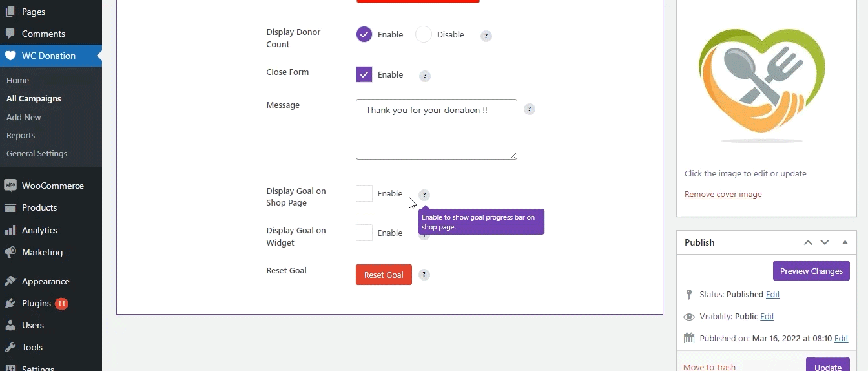
Task: Open All Campaigns submenu item
Action: (34, 98)
